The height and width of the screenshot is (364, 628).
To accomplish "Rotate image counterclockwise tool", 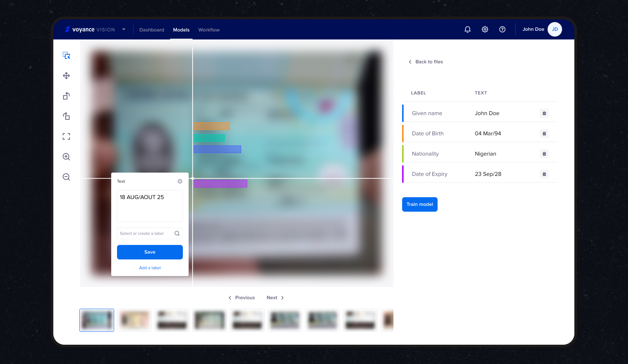I will click(66, 96).
